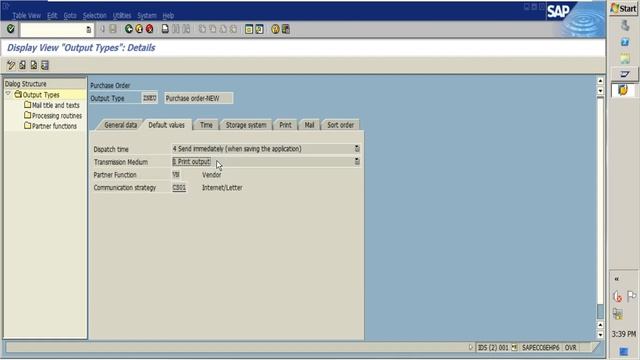Click the 3:39 PM system clock
The width and height of the screenshot is (640, 360).
624,334
